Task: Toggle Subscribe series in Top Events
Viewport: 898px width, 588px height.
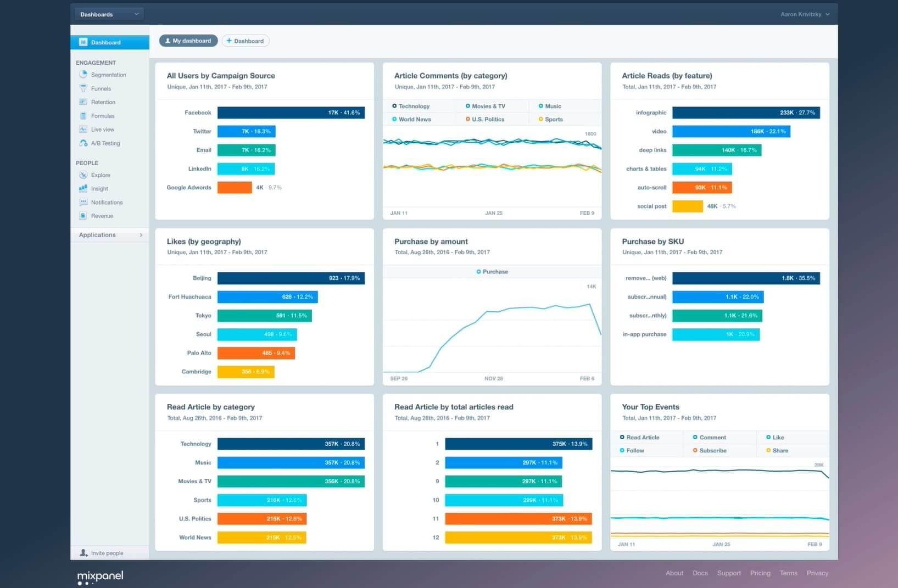Action: pyautogui.click(x=710, y=451)
